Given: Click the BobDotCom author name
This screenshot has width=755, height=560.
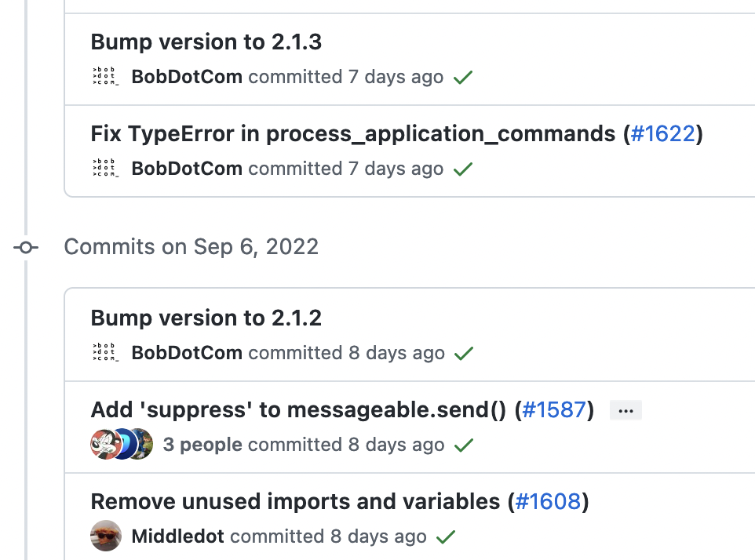Looking at the screenshot, I should coord(186,76).
